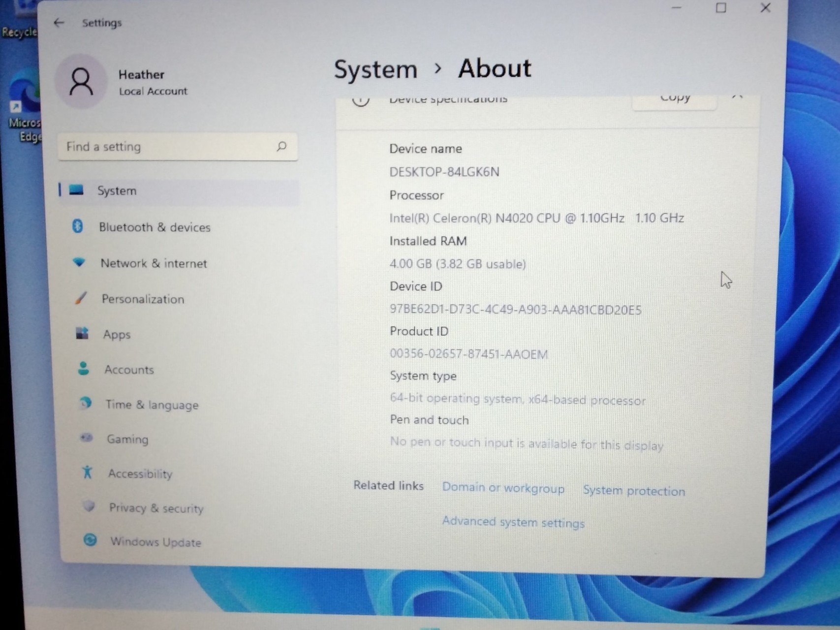The image size is (840, 630).
Task: Open Windows Update settings
Action: click(156, 542)
